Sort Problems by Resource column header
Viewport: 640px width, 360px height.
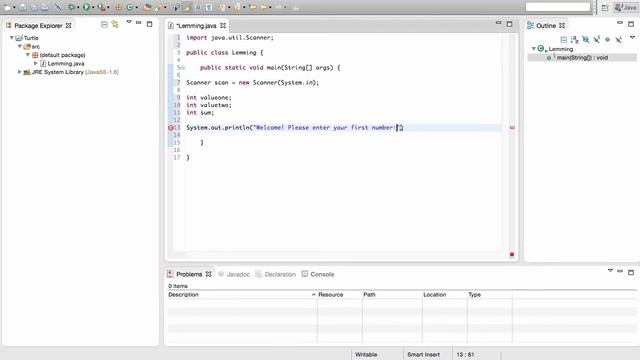click(x=339, y=294)
